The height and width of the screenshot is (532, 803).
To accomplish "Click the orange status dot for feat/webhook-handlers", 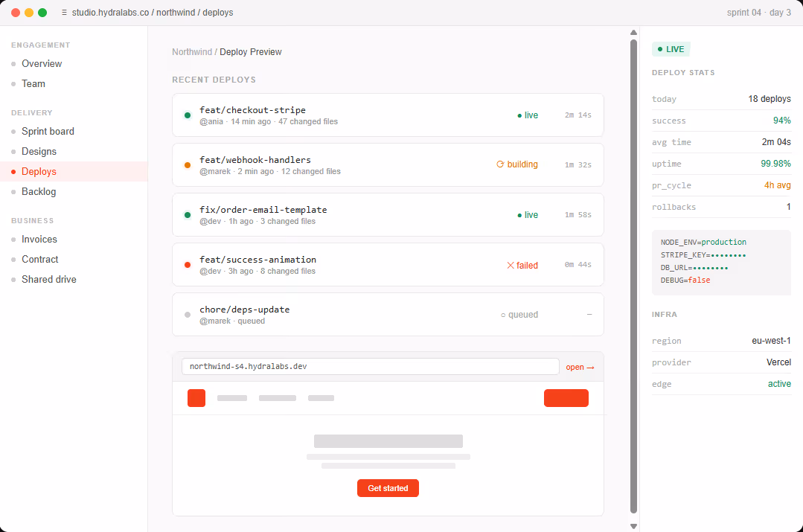I will (x=188, y=165).
